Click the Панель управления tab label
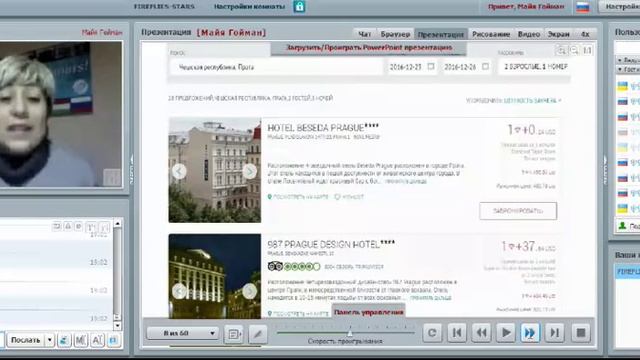640x360 pixels. 369,312
